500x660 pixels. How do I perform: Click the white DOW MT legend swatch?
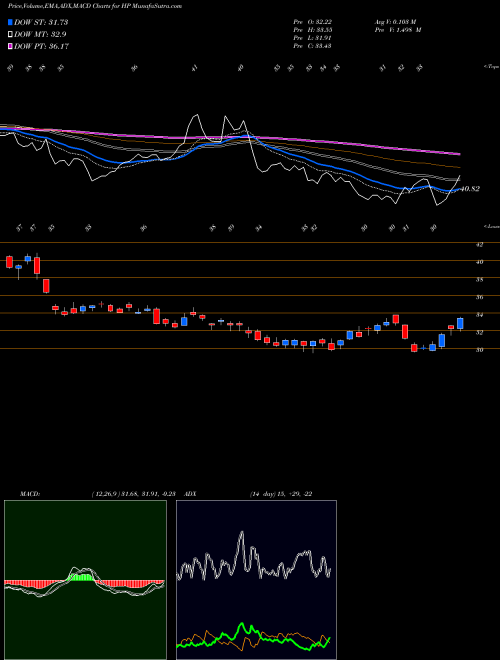pos(11,35)
